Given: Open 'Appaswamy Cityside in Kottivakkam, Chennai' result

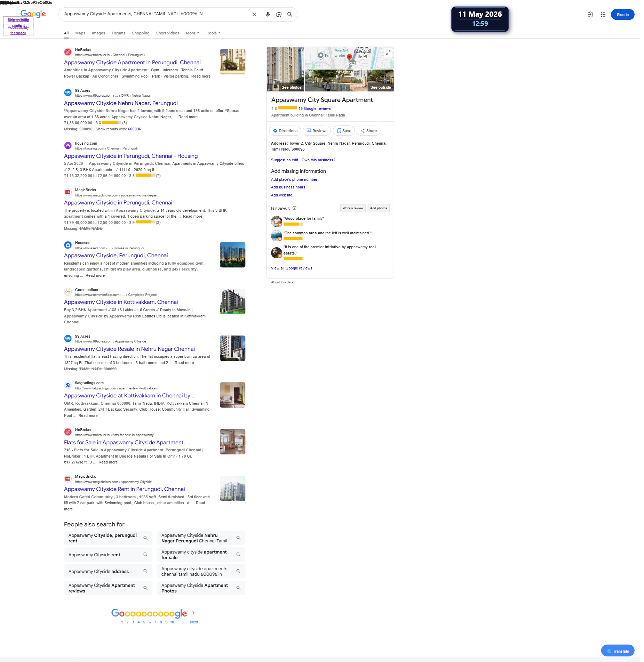Looking at the screenshot, I should (x=121, y=302).
